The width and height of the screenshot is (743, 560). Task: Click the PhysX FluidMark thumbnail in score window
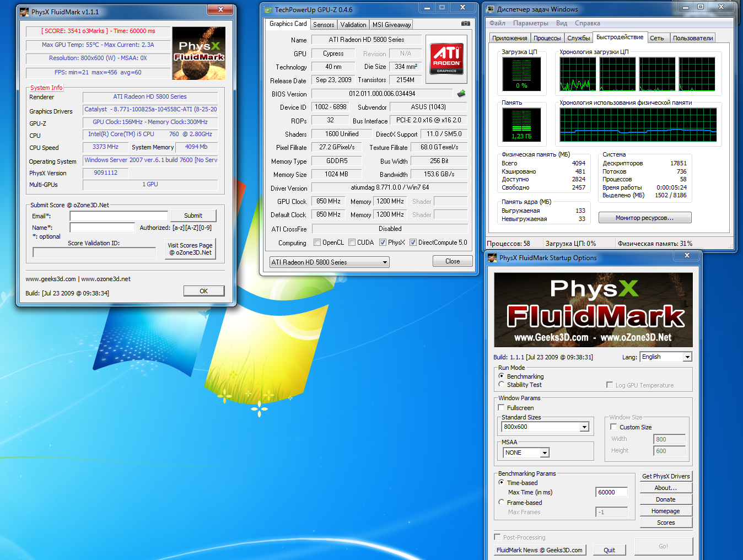coord(199,53)
